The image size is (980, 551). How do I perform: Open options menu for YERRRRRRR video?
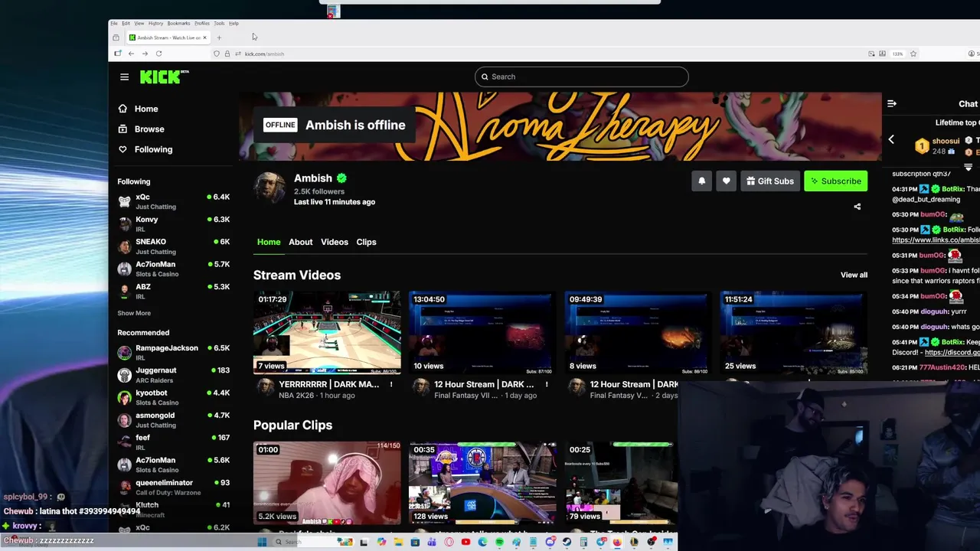click(x=391, y=385)
